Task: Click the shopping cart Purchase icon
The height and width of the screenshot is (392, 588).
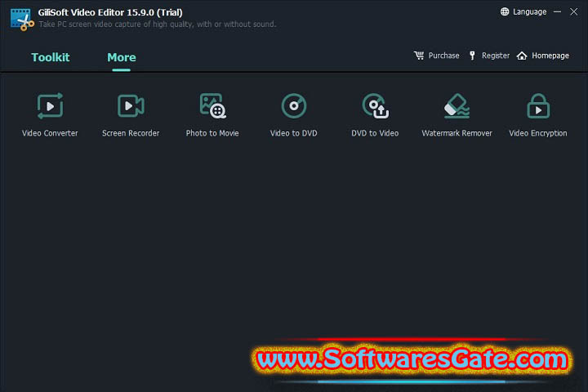Action: point(419,56)
